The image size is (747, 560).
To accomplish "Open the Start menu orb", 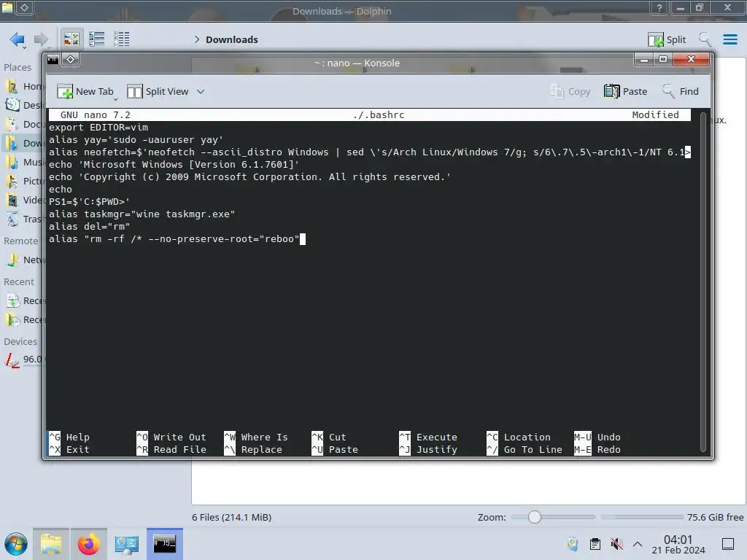I will 16,544.
